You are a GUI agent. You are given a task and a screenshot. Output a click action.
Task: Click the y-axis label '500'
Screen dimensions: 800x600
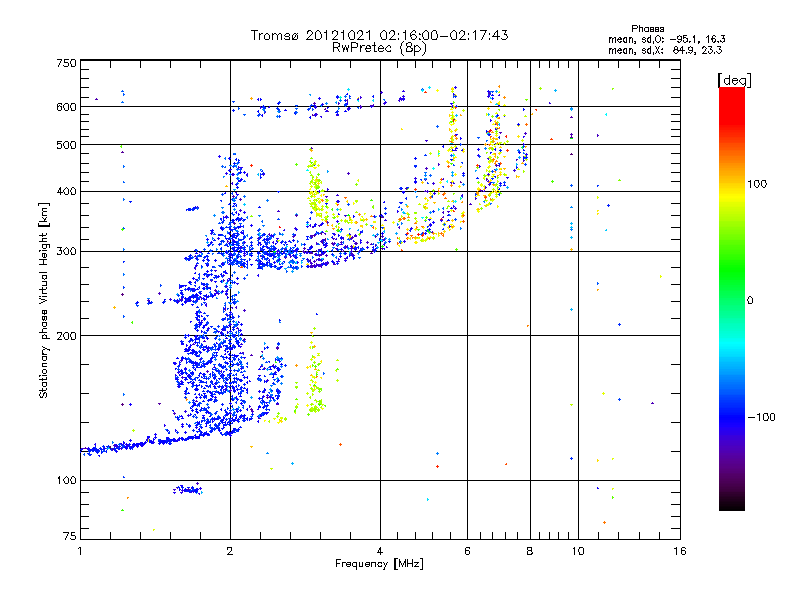coord(66,145)
